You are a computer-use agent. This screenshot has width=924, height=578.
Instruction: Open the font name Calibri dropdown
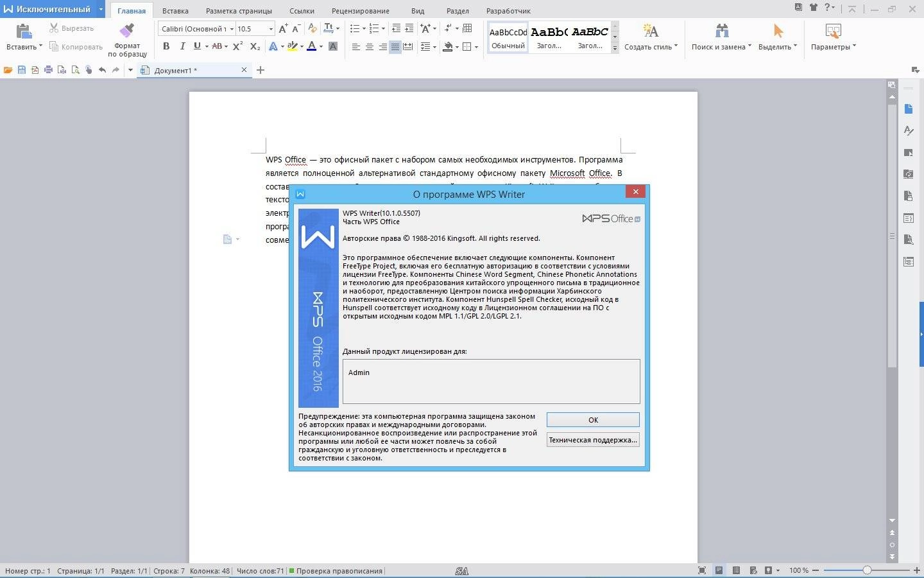pyautogui.click(x=232, y=29)
